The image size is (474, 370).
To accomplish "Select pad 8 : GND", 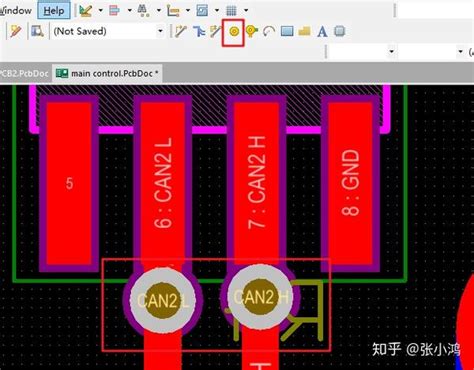I will (350, 183).
